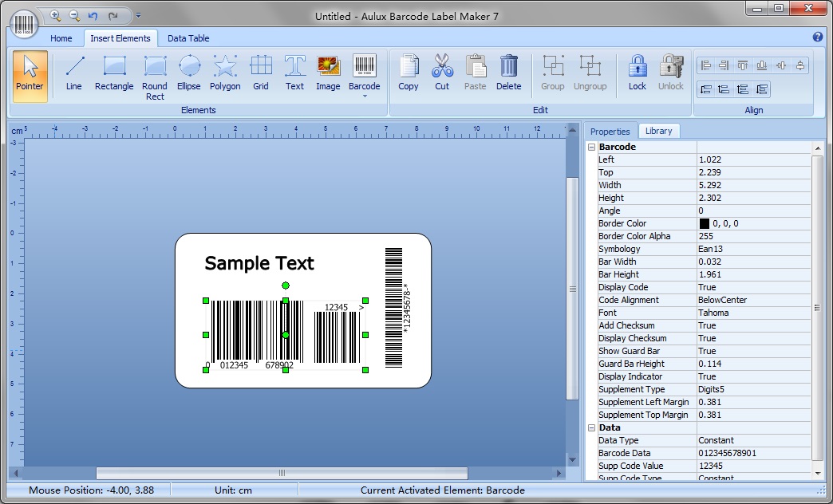Click the Font value Tahoma
This screenshot has height=504, width=833.
[754, 313]
